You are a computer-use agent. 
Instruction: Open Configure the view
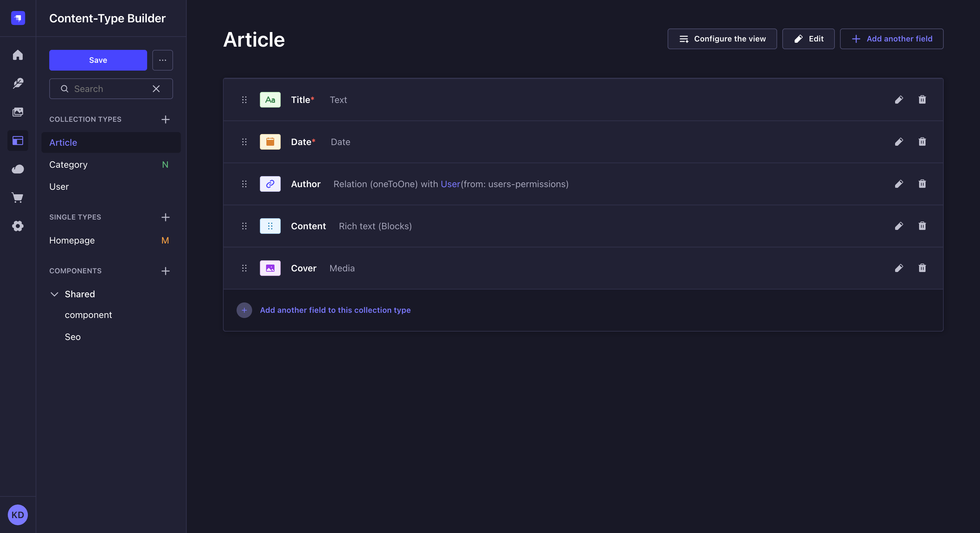tap(722, 39)
